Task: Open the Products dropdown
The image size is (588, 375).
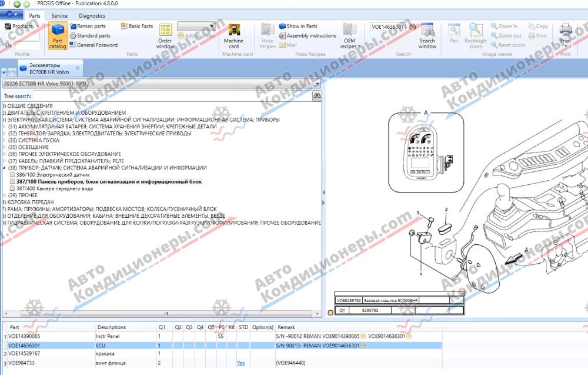Action: point(22,26)
